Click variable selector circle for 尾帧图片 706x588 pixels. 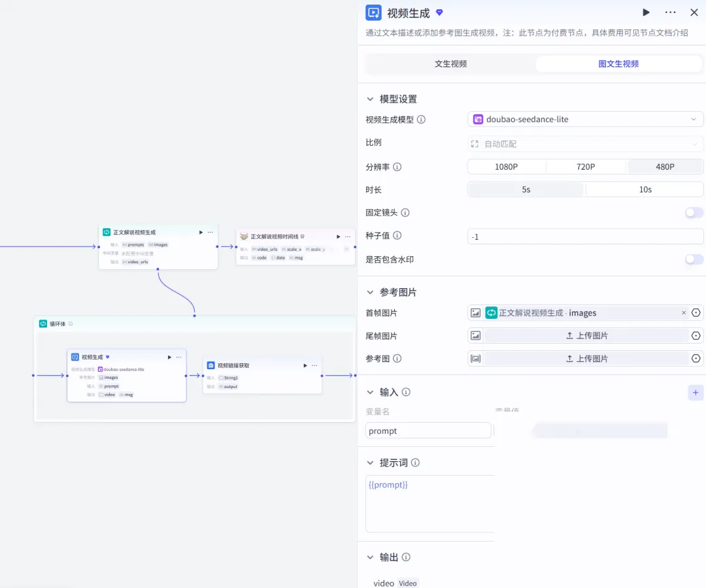[696, 336]
